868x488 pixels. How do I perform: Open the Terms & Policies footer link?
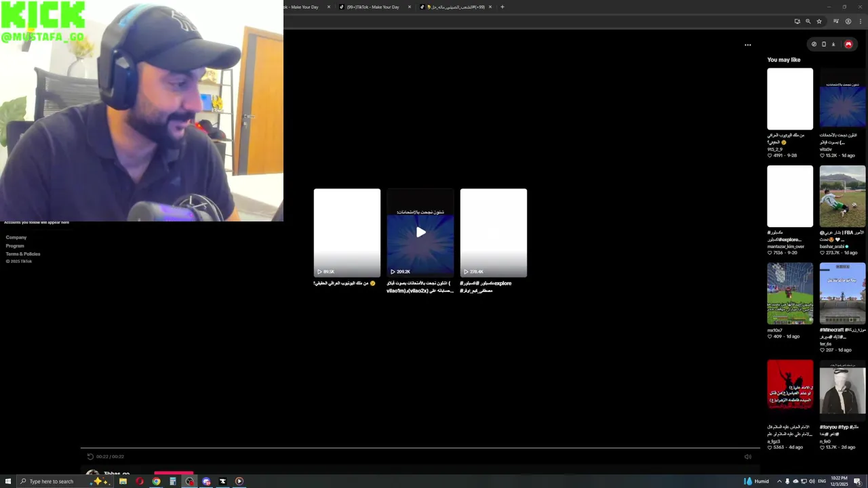pos(23,254)
